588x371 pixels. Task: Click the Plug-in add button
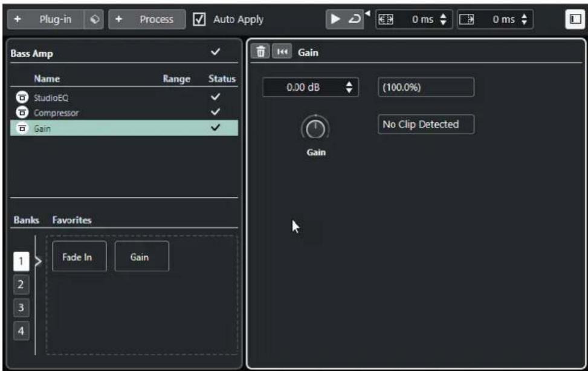[45, 19]
